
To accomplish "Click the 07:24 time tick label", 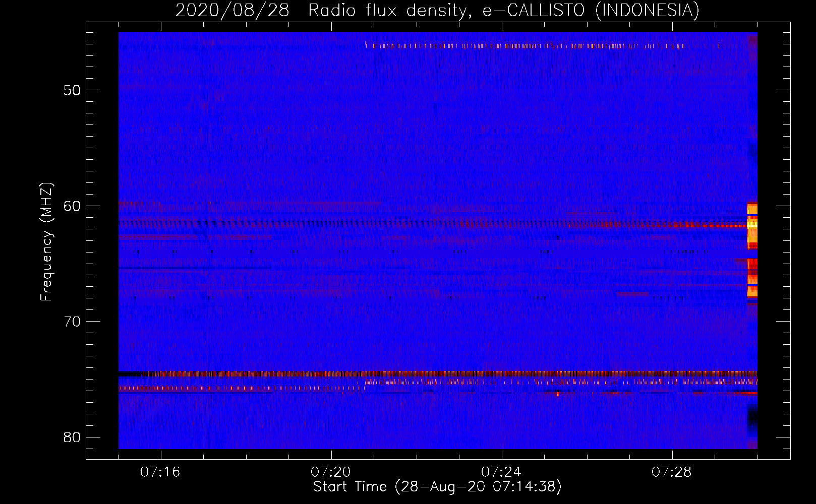I will [x=501, y=472].
